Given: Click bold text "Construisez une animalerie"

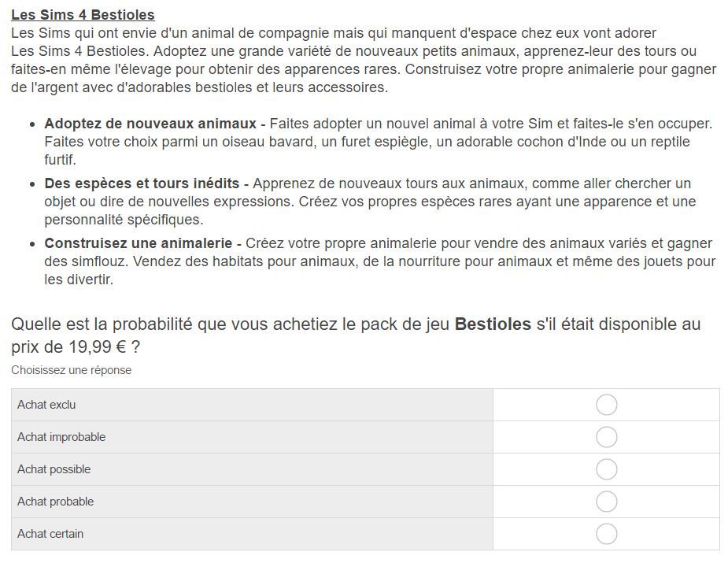Looking at the screenshot, I should [x=139, y=243].
